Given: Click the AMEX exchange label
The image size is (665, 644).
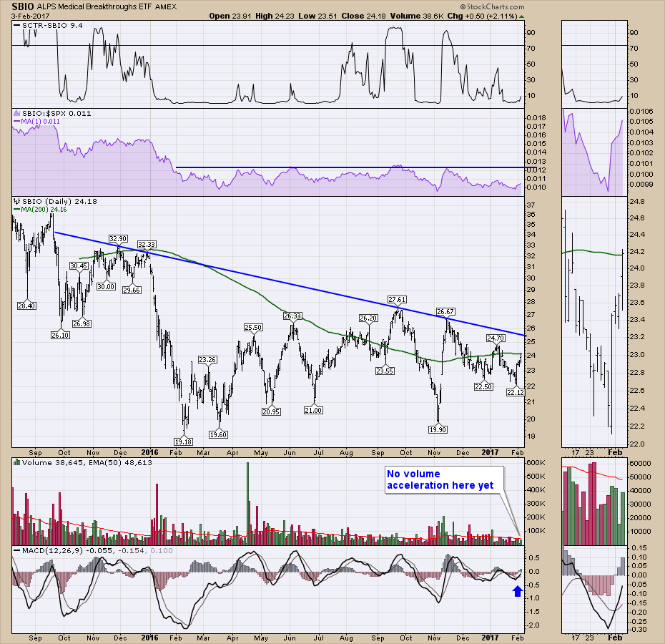Looking at the screenshot, I should point(166,6).
